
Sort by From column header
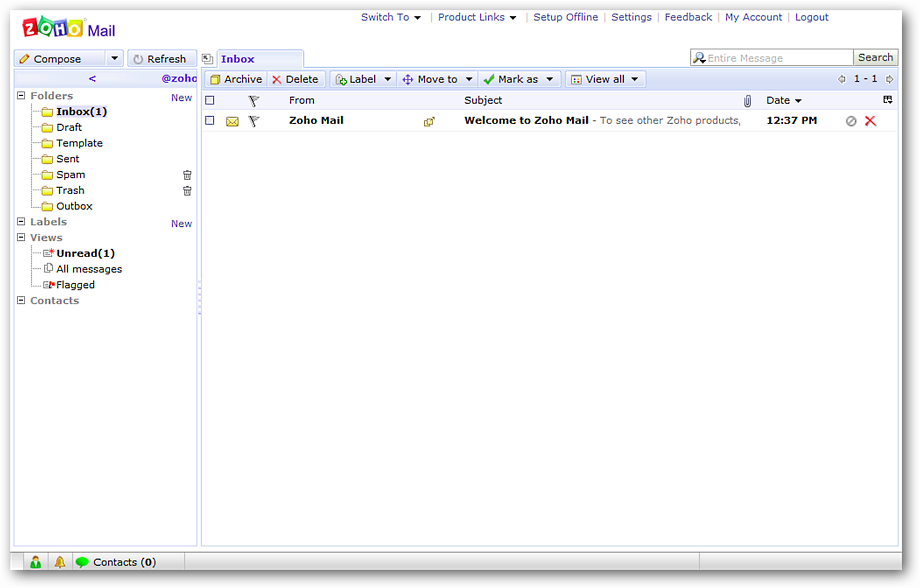(302, 100)
